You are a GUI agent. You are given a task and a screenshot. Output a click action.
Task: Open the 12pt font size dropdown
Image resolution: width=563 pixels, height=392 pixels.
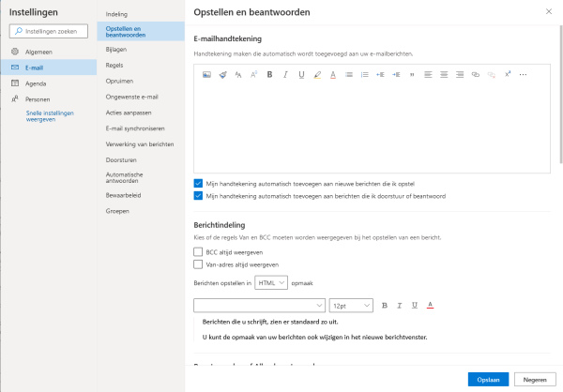351,306
